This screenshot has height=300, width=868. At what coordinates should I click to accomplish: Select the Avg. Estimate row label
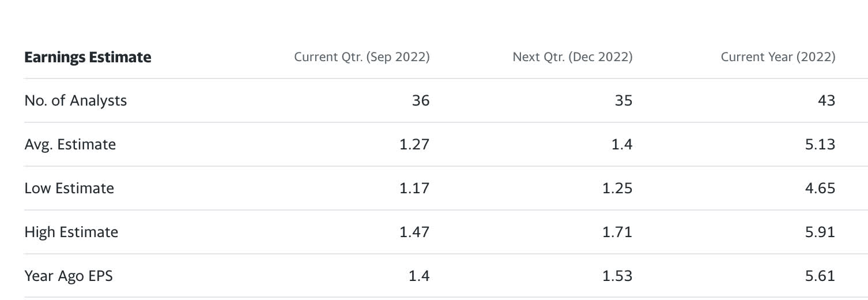click(70, 144)
